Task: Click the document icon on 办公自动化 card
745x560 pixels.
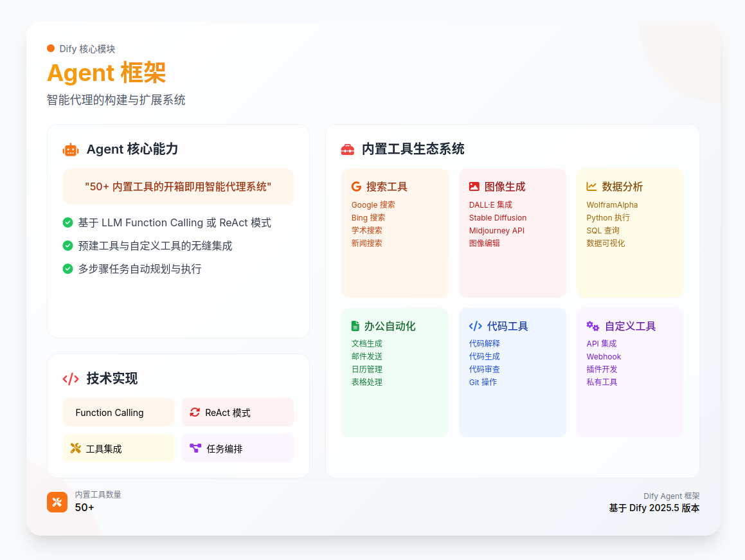Action: [355, 326]
